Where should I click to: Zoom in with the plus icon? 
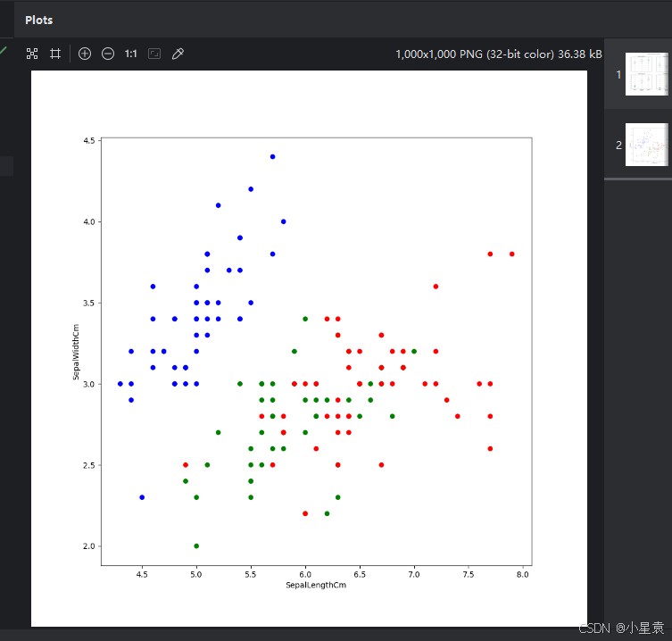(85, 54)
